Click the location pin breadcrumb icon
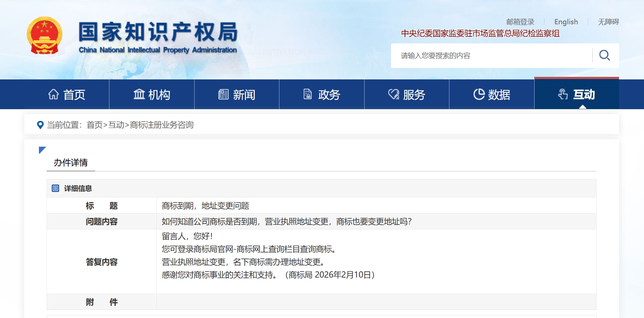This screenshot has width=644, height=318. click(40, 125)
